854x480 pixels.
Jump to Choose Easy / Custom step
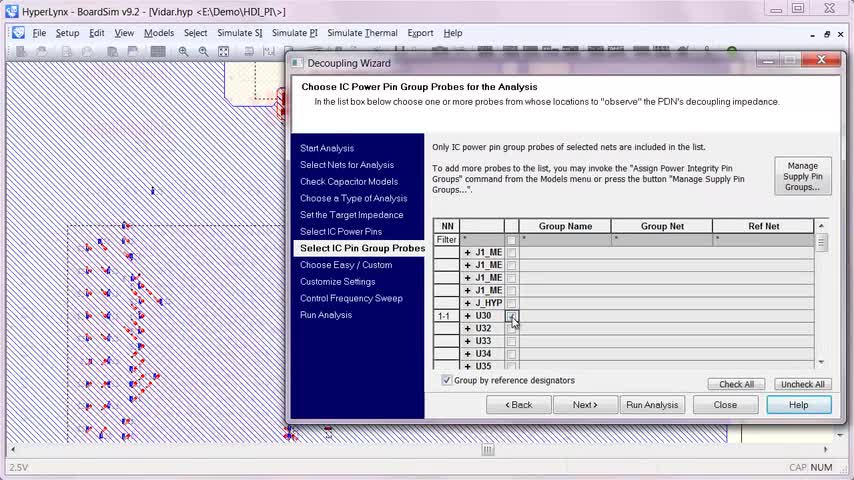coord(346,265)
